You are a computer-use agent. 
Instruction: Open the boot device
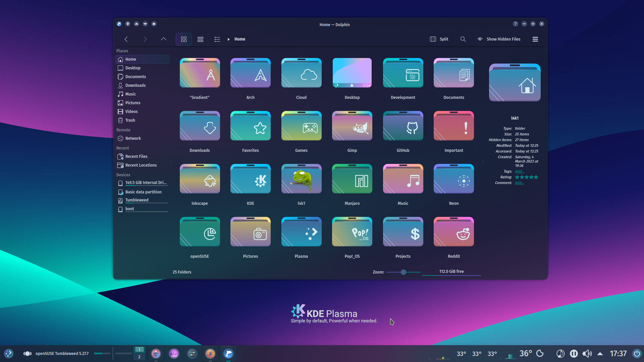coord(143,209)
